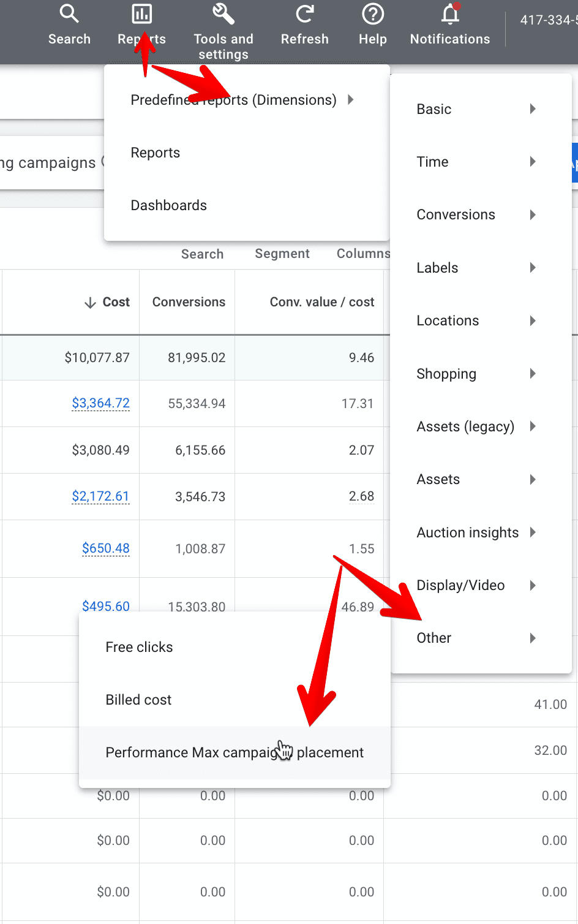Screen dimensions: 578x924
Task: Select Performance Max campaigns placement report
Action: coord(235,752)
